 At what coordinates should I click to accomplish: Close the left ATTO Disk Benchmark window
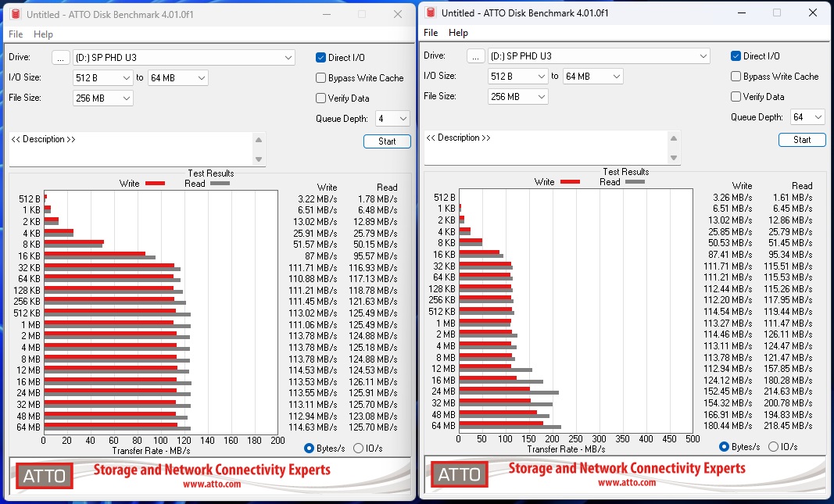(x=398, y=14)
